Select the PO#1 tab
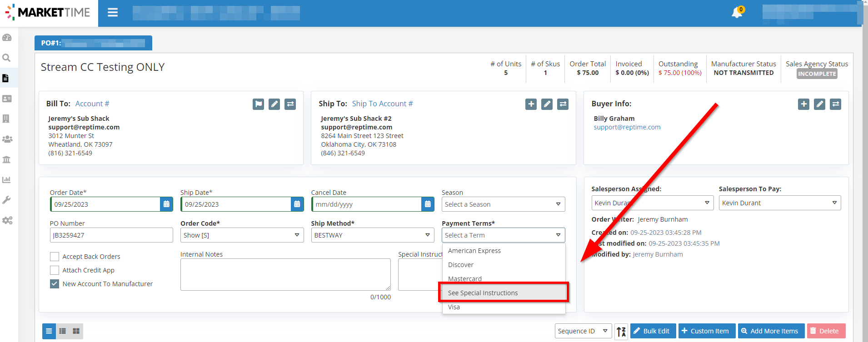The width and height of the screenshot is (868, 342). point(93,43)
